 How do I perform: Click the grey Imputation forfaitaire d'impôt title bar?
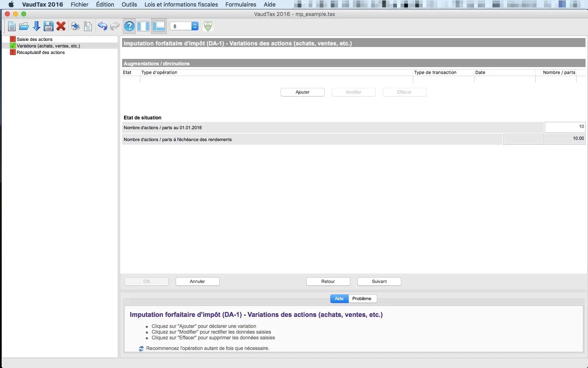point(354,43)
